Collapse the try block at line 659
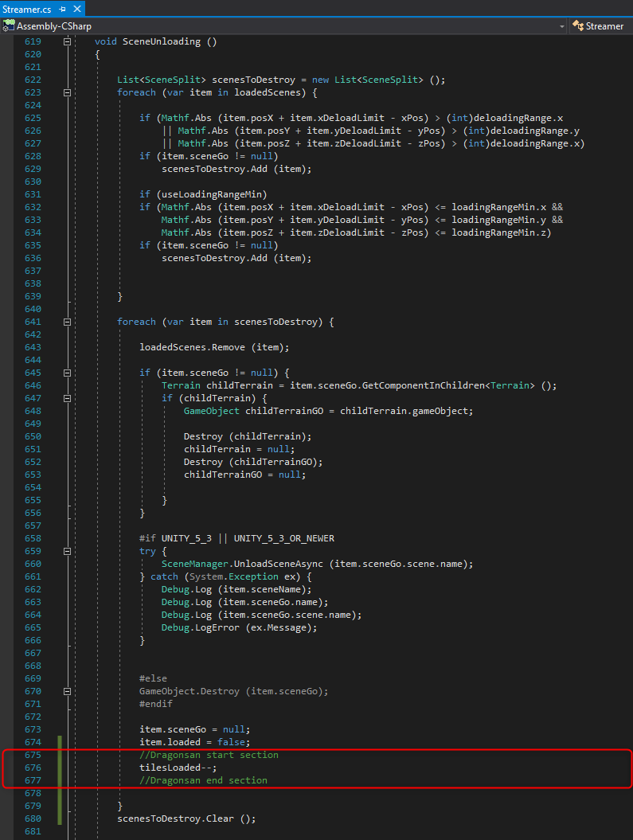 pos(68,551)
